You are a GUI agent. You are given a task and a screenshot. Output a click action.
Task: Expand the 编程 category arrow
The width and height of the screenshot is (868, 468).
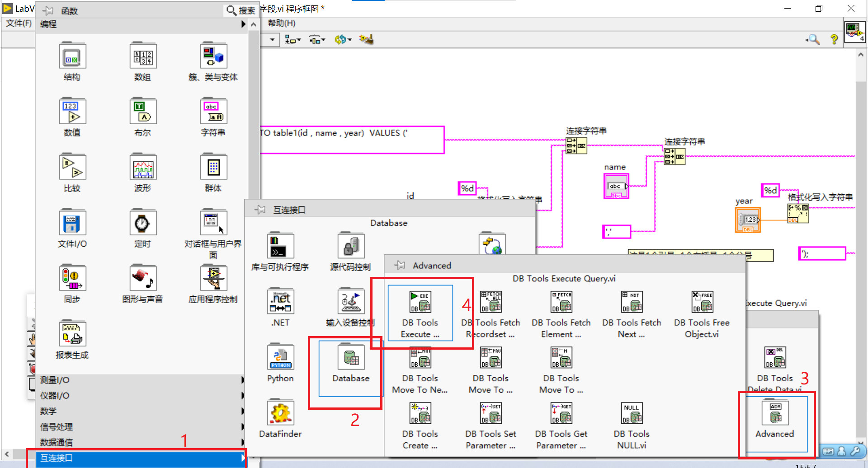pyautogui.click(x=243, y=24)
